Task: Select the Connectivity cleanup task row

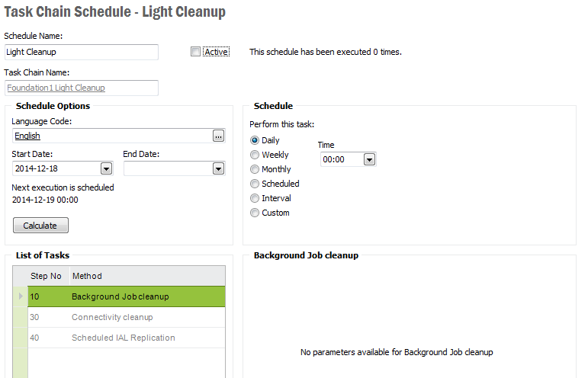Action: point(112,317)
